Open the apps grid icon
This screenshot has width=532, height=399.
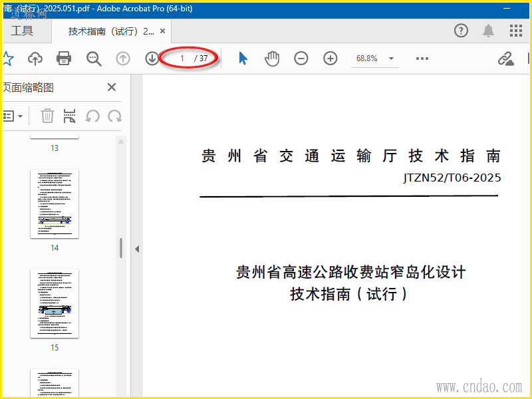pos(516,31)
